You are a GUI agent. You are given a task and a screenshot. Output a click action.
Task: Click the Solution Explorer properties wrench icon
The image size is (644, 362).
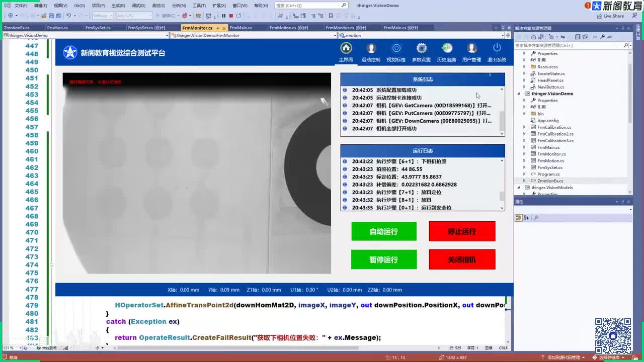coord(602,37)
